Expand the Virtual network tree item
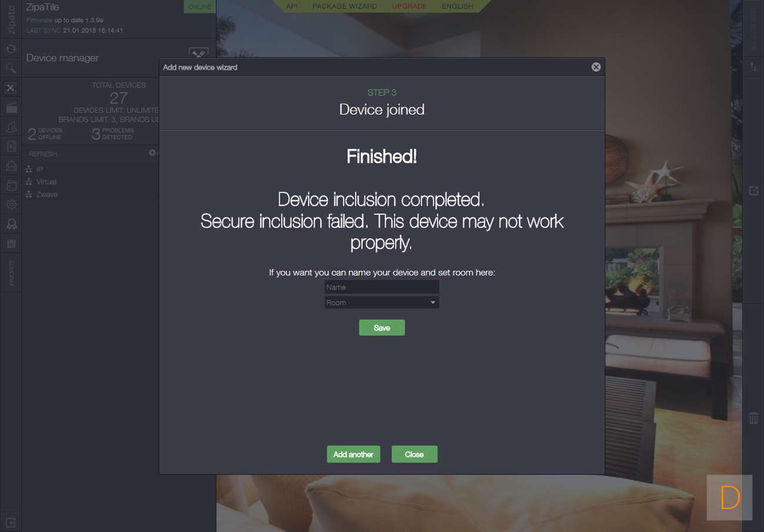Image resolution: width=764 pixels, height=532 pixels. click(46, 182)
